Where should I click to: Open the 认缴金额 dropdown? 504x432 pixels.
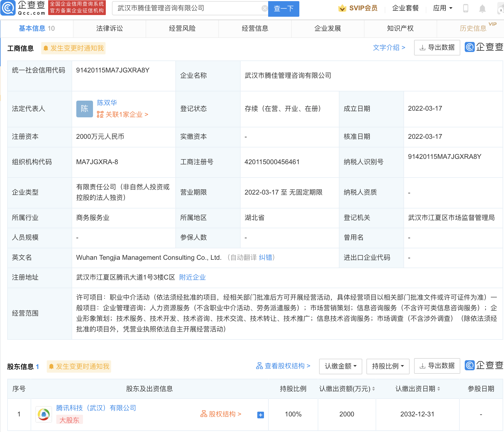pyautogui.click(x=340, y=366)
